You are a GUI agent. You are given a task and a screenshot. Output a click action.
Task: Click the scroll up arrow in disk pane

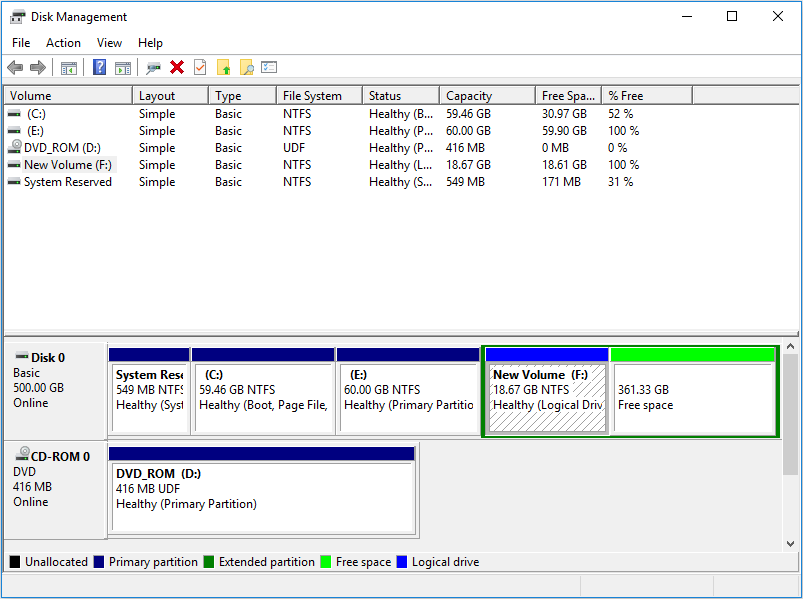[790, 347]
